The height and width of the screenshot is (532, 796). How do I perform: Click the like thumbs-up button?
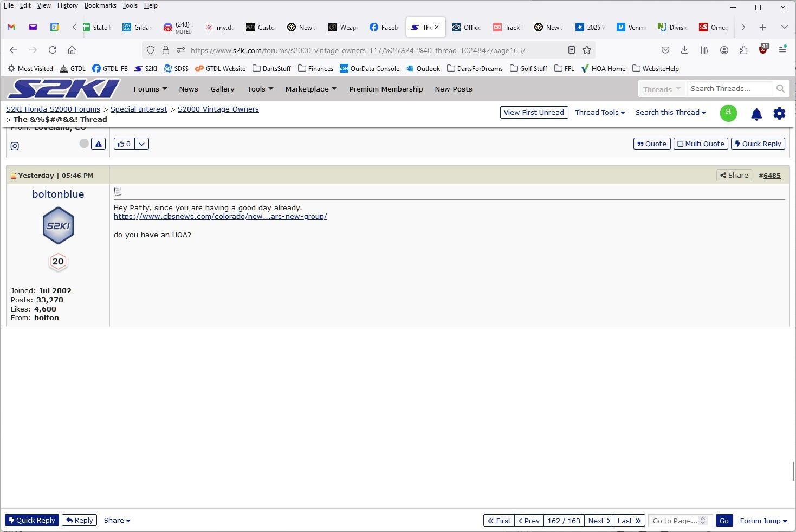(x=124, y=144)
